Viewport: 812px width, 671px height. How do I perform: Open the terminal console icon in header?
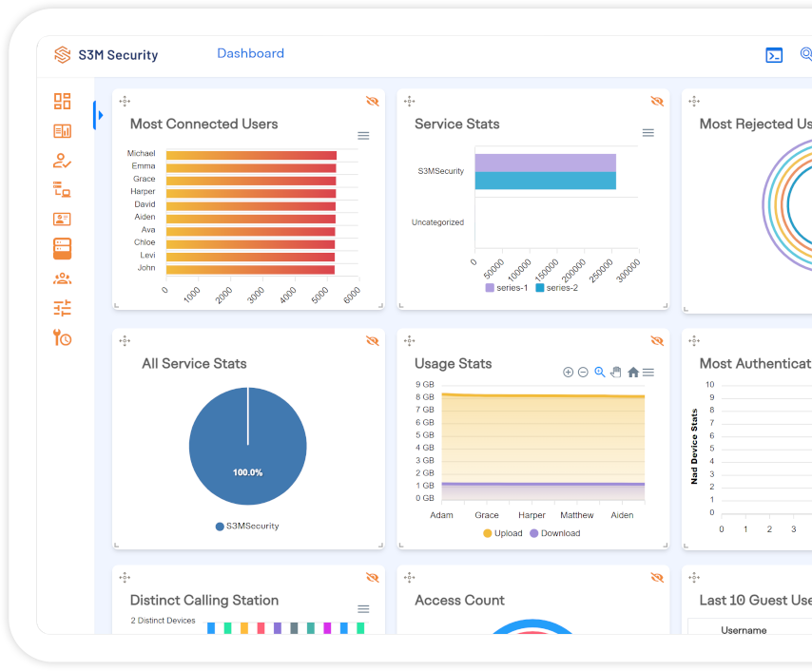(774, 55)
